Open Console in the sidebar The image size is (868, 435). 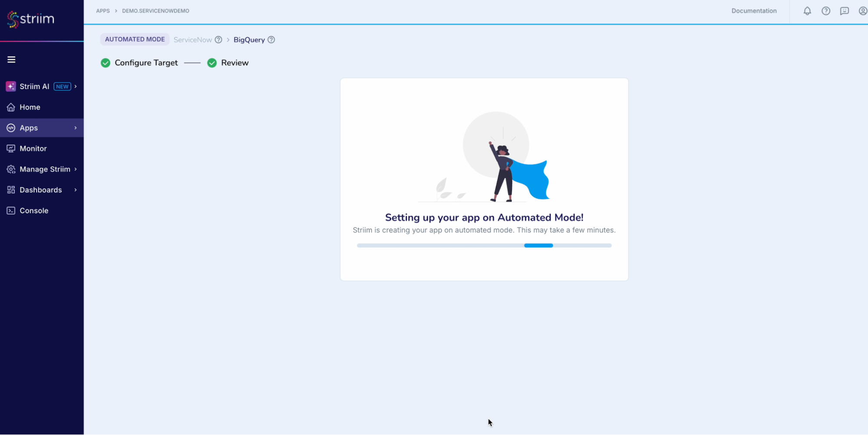42,211
